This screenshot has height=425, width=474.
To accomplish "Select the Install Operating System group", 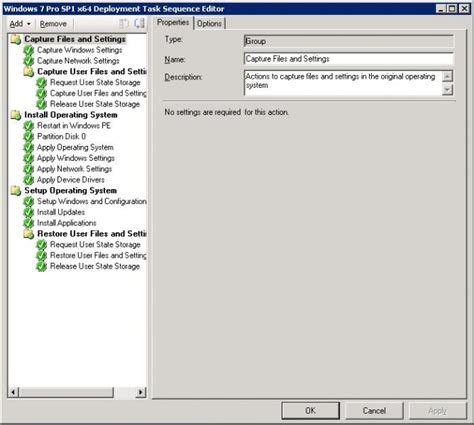I will [71, 115].
